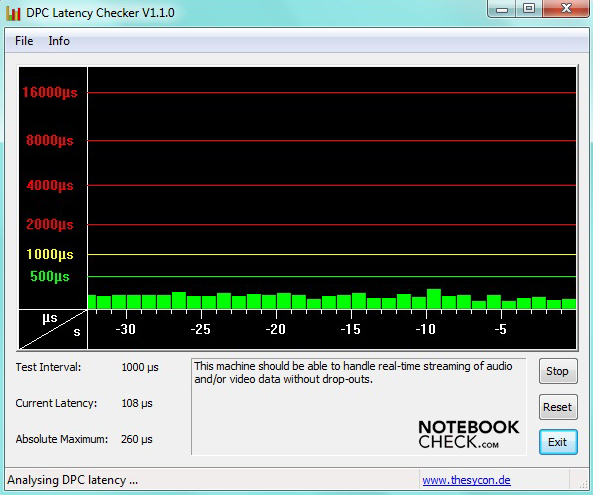Click the Absolute Maximum value 260 µs
The width and height of the screenshot is (593, 495).
137,439
